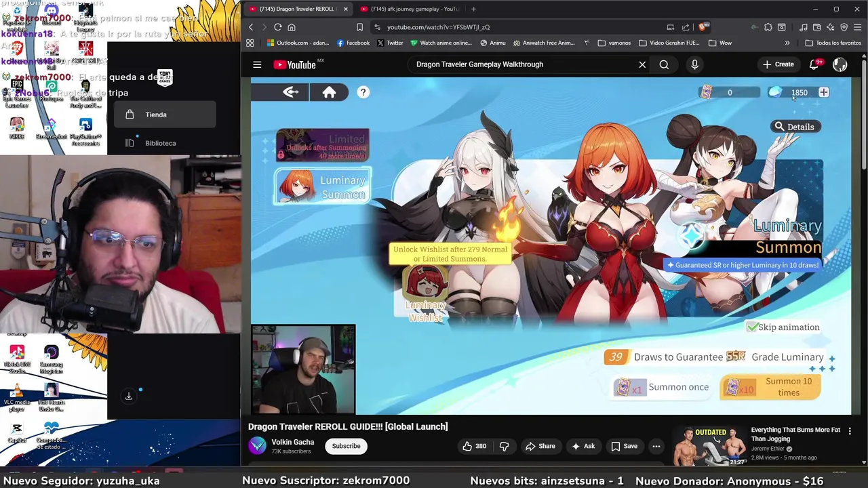This screenshot has width=868, height=488.
Task: Clear the YouTube search box text
Action: pyautogui.click(x=642, y=64)
